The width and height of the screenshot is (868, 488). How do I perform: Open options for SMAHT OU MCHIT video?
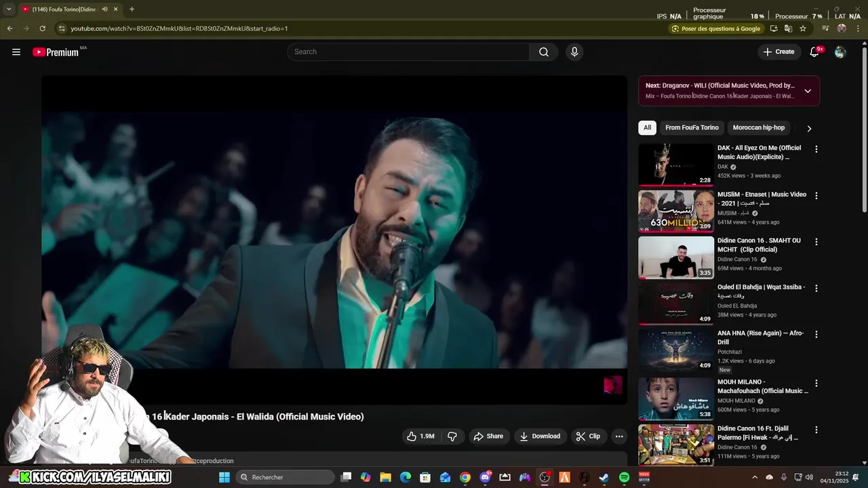[816, 242]
